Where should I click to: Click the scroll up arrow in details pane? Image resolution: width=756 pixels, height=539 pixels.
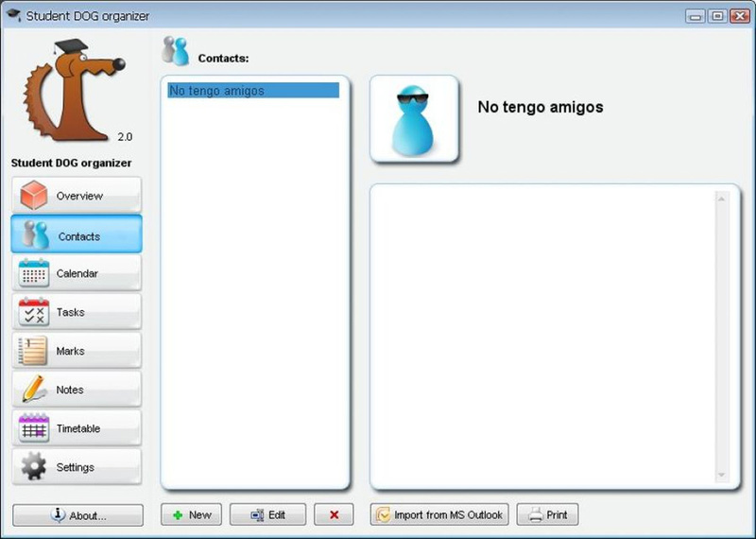pos(721,200)
